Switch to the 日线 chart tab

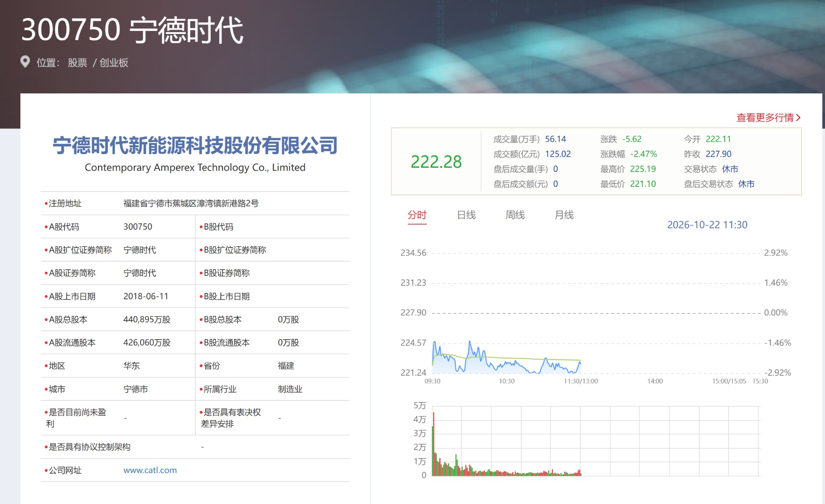point(466,215)
